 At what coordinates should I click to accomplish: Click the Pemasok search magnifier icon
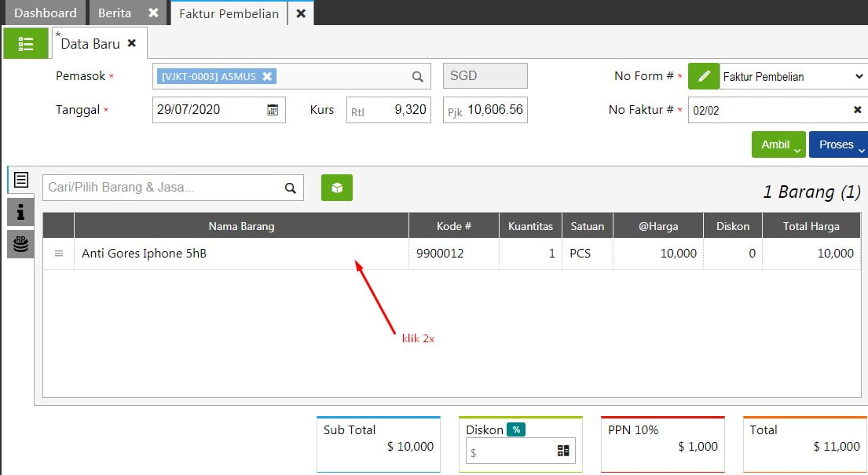[x=417, y=76]
